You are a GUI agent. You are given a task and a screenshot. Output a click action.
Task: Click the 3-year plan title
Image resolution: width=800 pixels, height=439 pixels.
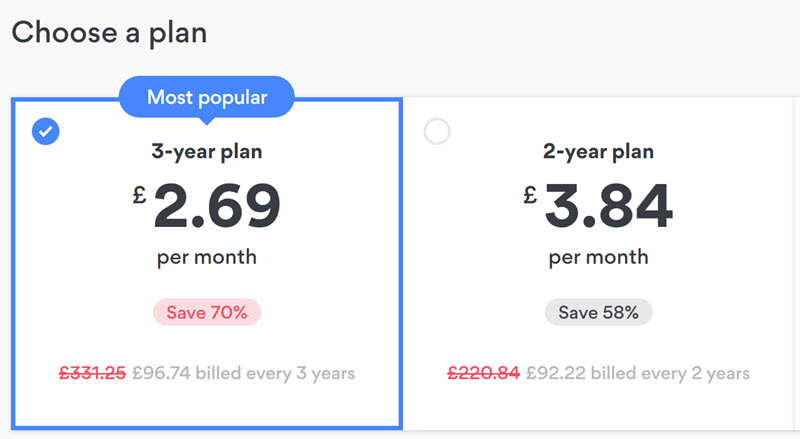coord(207,152)
